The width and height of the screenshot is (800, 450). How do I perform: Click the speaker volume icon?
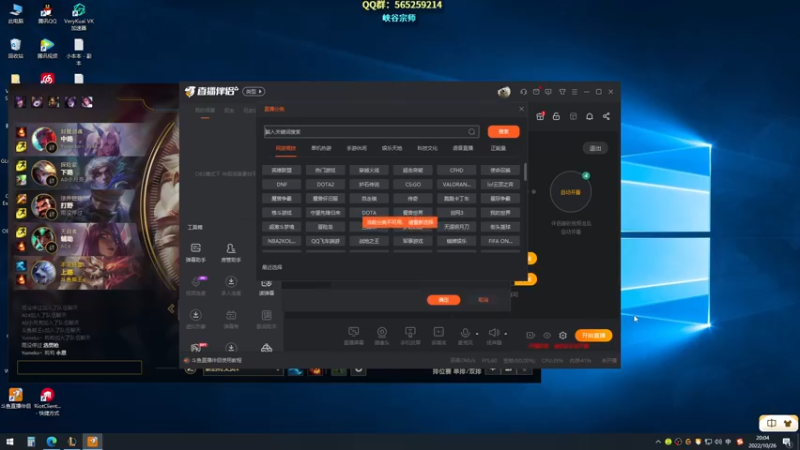[493, 333]
